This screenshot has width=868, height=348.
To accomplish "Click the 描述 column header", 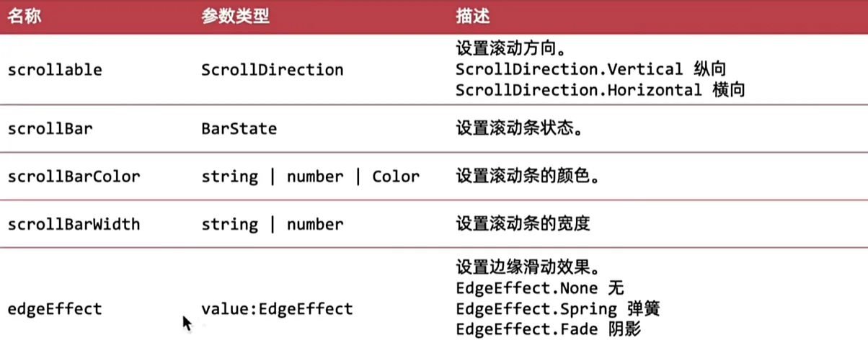I will (473, 17).
